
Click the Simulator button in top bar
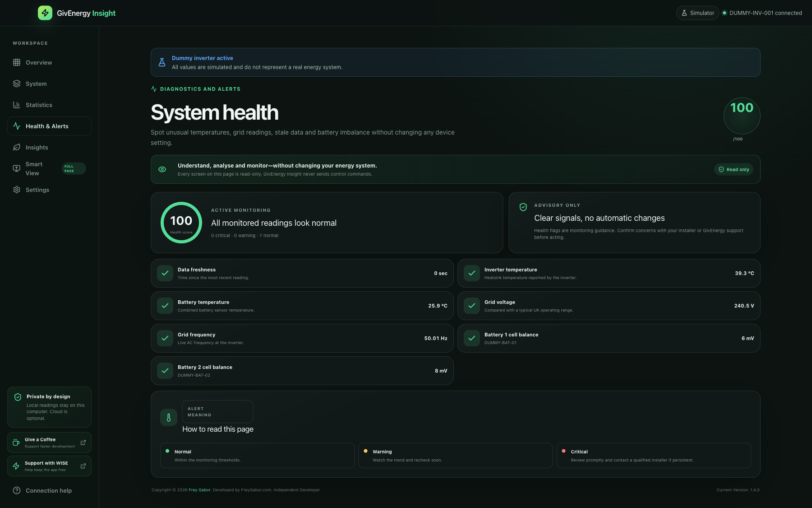[697, 13]
